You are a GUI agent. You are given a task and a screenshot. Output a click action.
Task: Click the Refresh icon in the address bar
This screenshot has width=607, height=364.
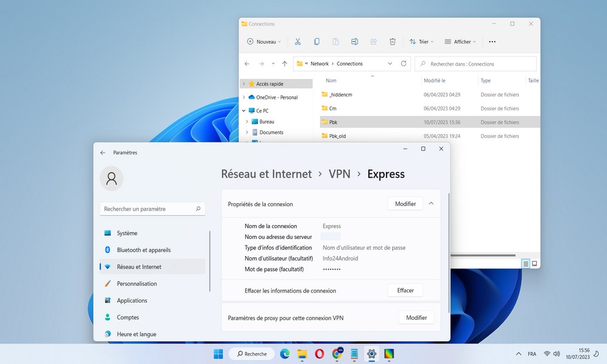(403, 63)
